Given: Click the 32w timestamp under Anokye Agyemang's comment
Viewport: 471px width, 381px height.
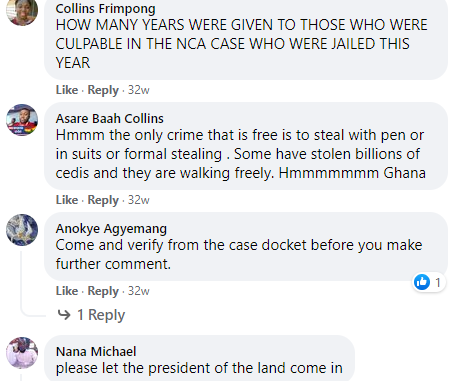Looking at the screenshot, I should [x=139, y=291].
